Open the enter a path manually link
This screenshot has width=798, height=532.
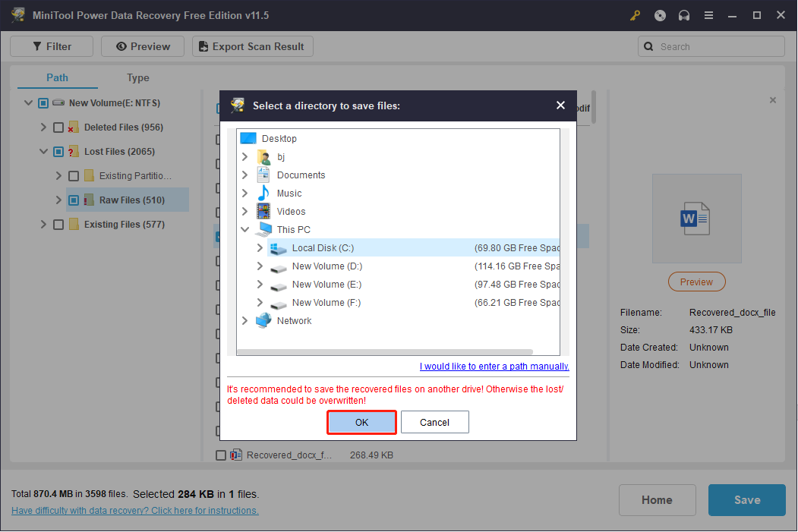click(x=494, y=366)
